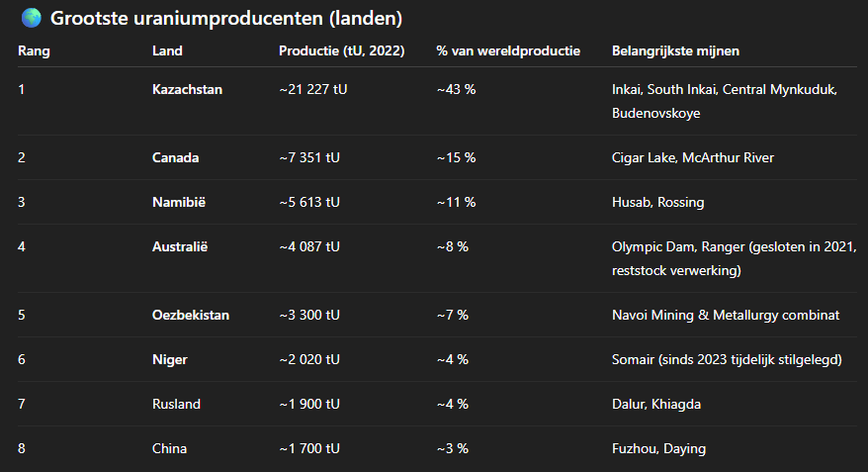This screenshot has width=868, height=472.
Task: Click the 'Productie (tU, 2022)' column header
Action: [x=341, y=51]
